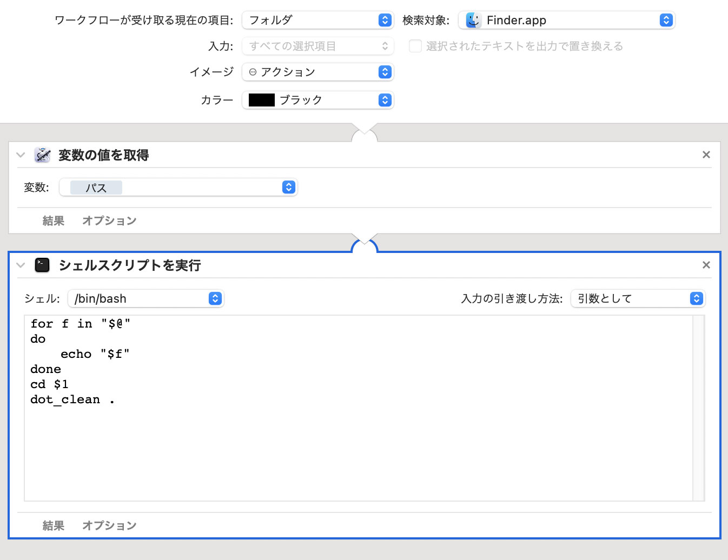Image resolution: width=728 pixels, height=560 pixels.
Task: Collapse the 変数の値を取得 action
Action: [x=21, y=155]
